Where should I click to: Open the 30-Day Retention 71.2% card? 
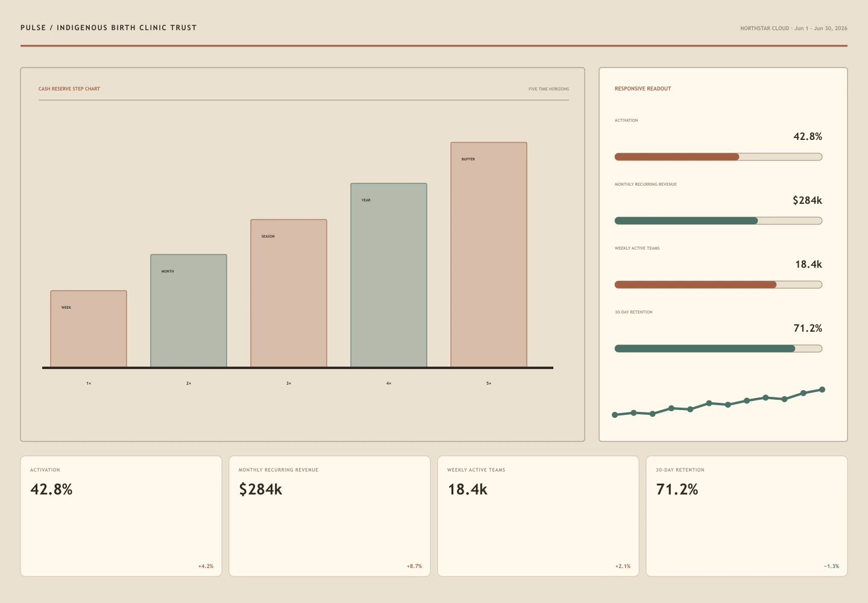click(747, 516)
